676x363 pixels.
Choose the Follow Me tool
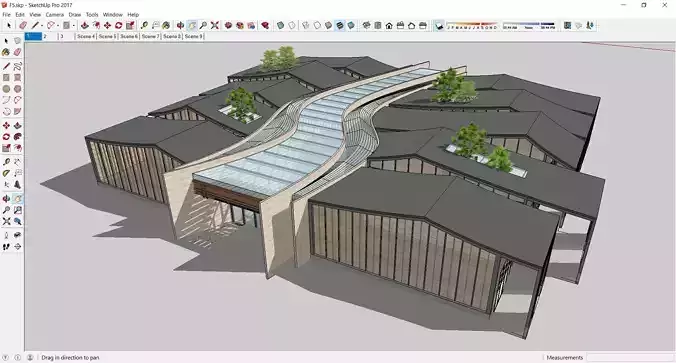click(x=17, y=137)
